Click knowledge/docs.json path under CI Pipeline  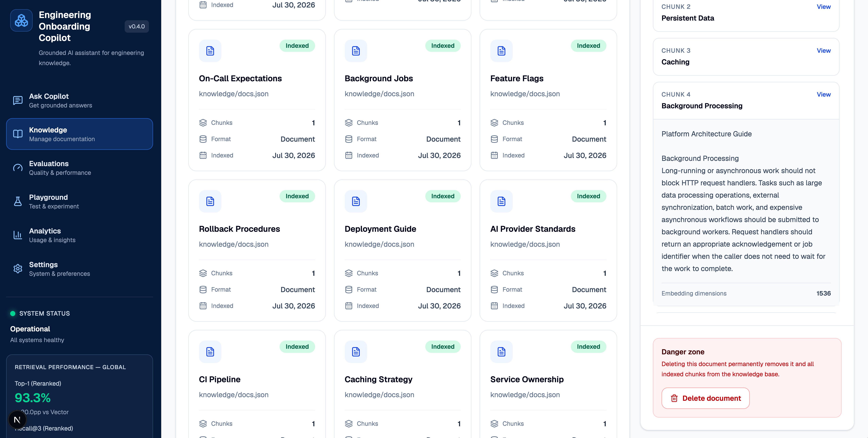[234, 395]
